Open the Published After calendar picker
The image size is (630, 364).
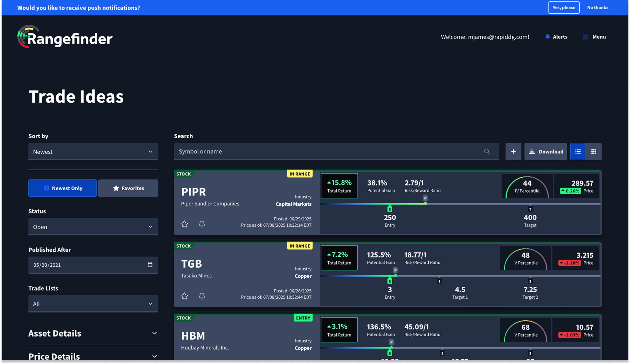tap(150, 265)
